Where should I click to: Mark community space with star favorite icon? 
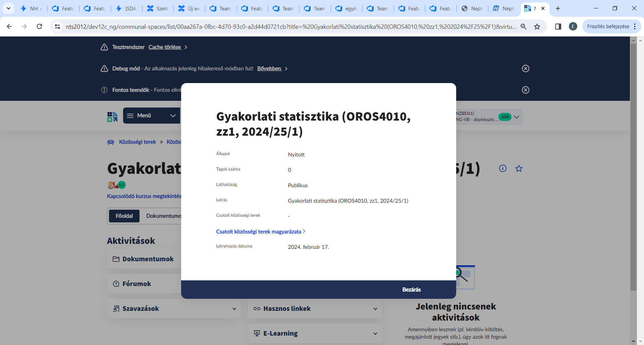tap(519, 168)
